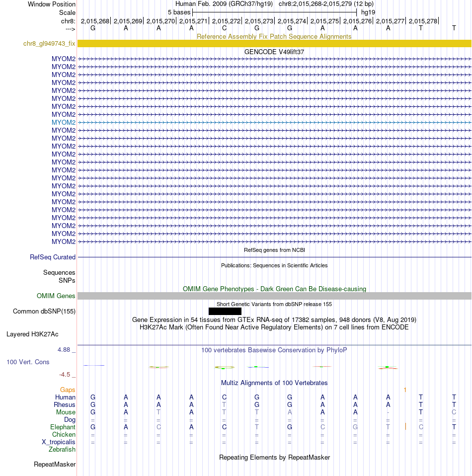Open the GTEx Gene Expression track title
The height and width of the screenshot is (476, 472).
tap(274, 319)
